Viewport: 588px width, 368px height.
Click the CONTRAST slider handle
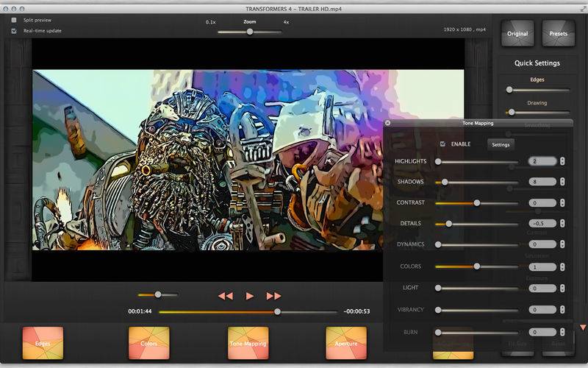click(476, 203)
